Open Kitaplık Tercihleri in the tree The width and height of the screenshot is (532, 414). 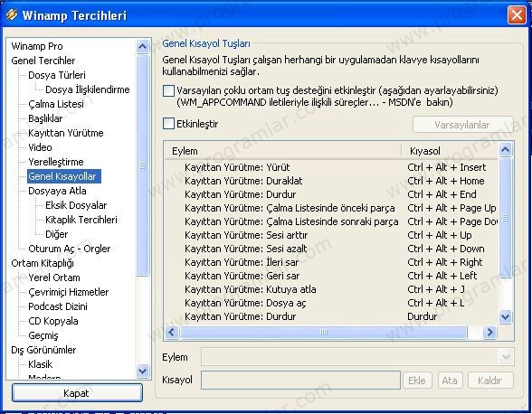pos(81,220)
